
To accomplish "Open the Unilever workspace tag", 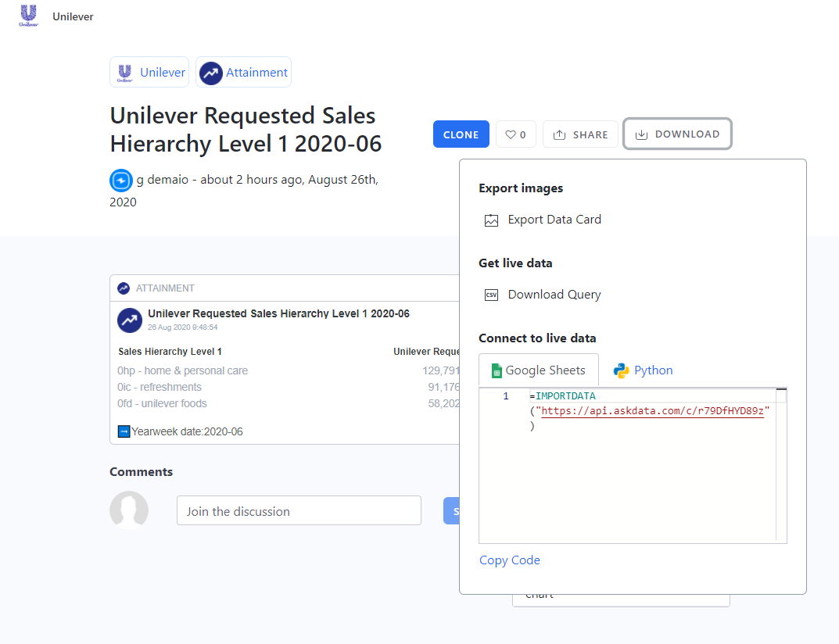I will click(149, 72).
